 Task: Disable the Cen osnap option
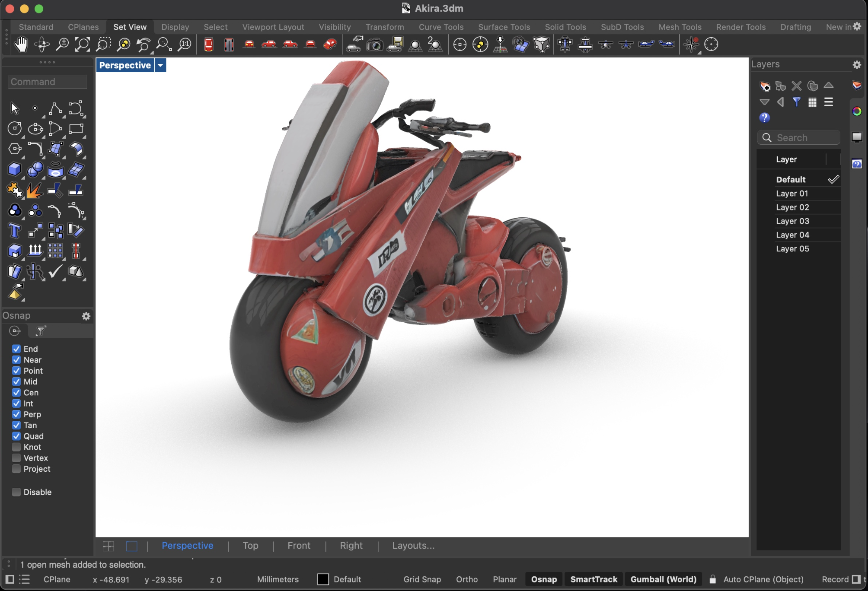(16, 392)
